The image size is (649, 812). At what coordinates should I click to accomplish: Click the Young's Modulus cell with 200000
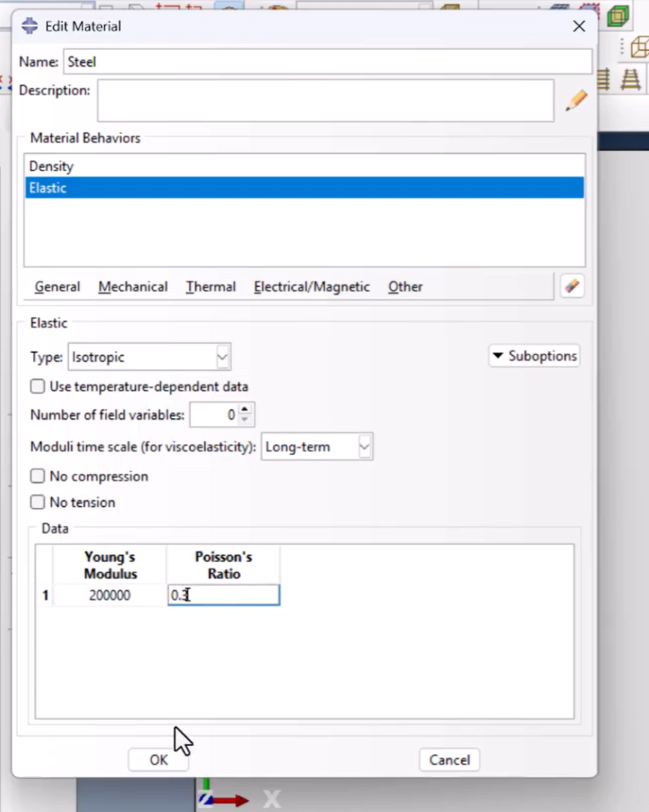click(x=109, y=595)
